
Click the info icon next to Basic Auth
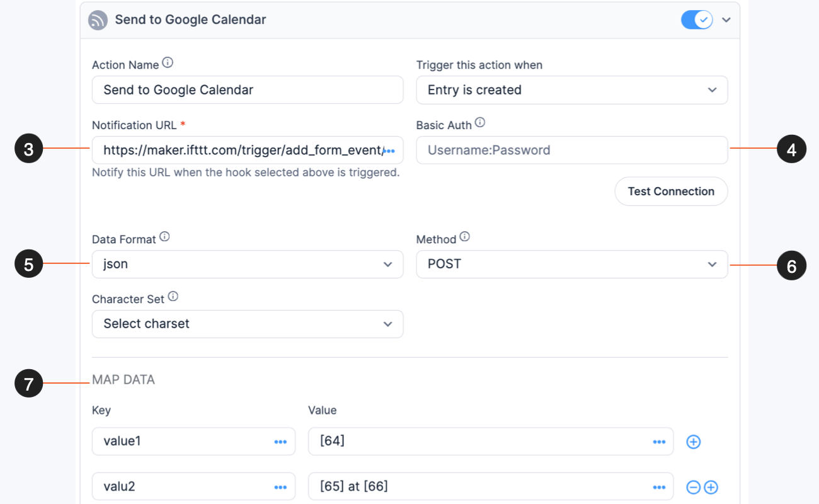pos(480,123)
